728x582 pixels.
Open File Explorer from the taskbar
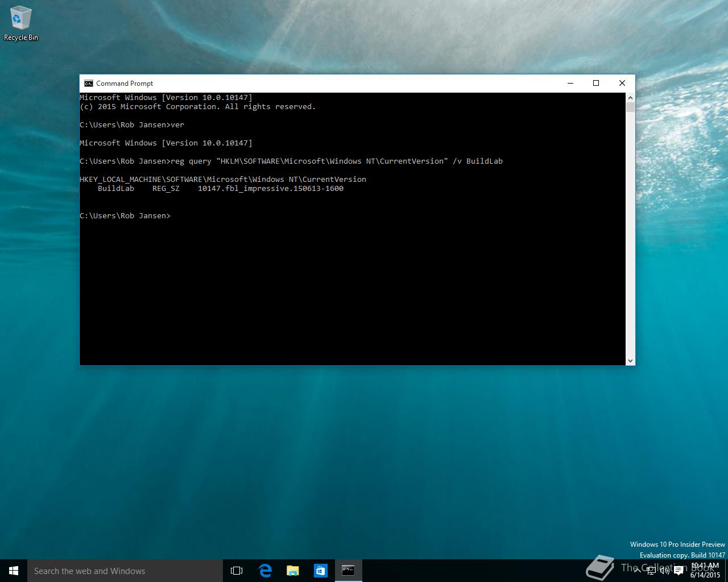pos(292,571)
